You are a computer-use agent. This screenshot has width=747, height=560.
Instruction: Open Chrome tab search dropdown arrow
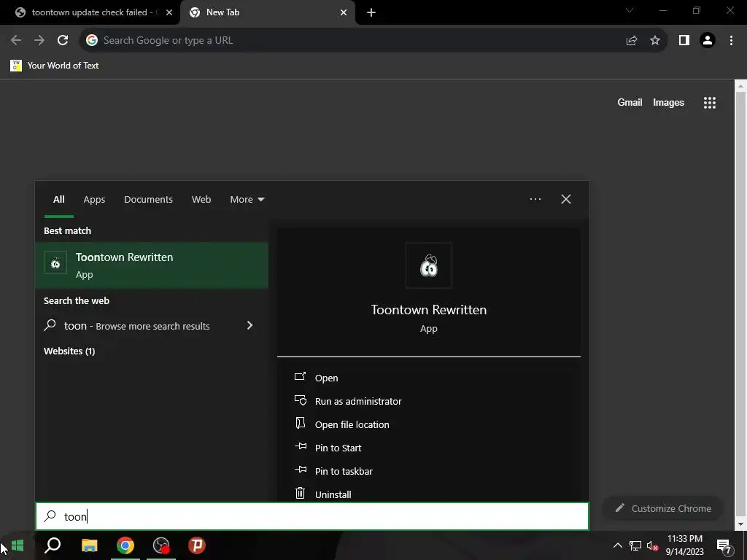coord(630,10)
